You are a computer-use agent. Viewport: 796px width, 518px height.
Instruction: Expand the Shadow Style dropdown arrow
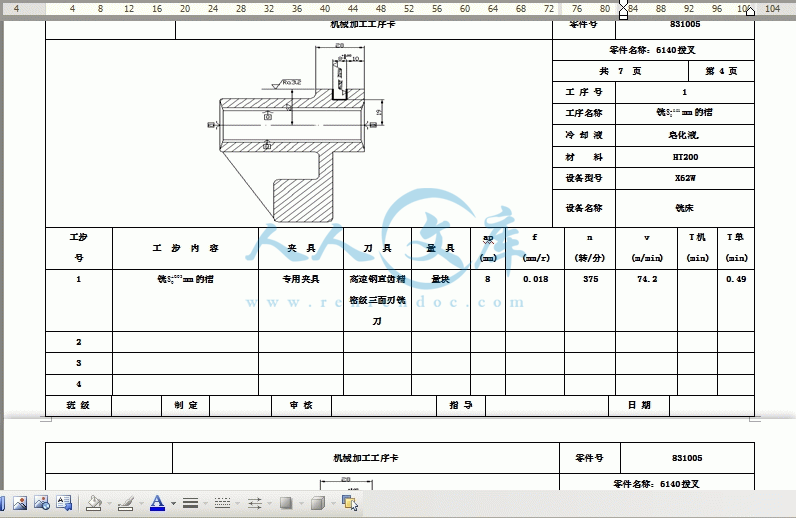(x=301, y=503)
